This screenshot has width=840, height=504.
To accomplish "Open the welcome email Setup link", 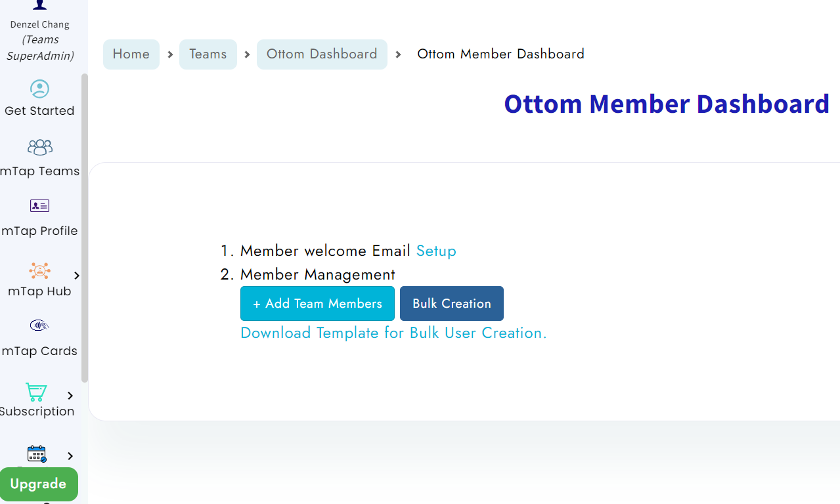I will pos(435,251).
